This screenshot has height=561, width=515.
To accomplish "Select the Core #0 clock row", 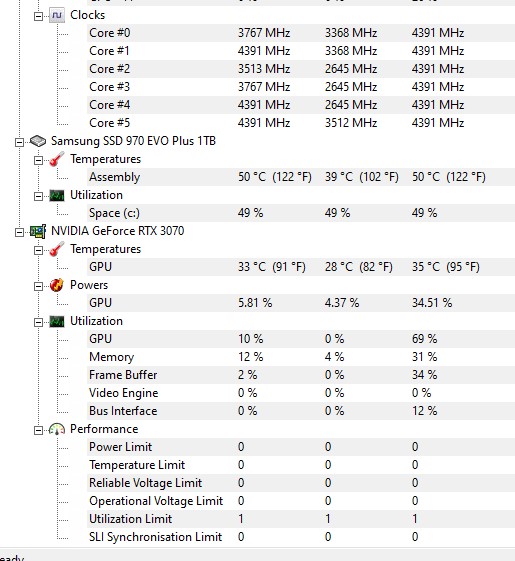I will coord(301,33).
